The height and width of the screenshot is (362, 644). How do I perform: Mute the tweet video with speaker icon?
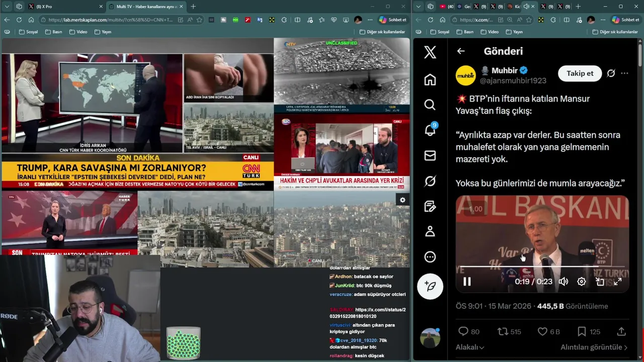click(563, 282)
